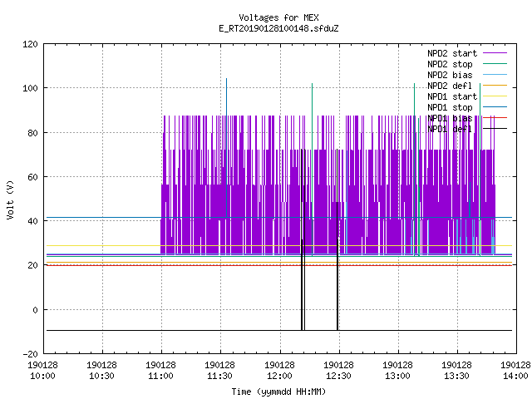Click the 'NPD2 start' legend label
Viewport: 532px width, 399px height.
pyautogui.click(x=452, y=53)
